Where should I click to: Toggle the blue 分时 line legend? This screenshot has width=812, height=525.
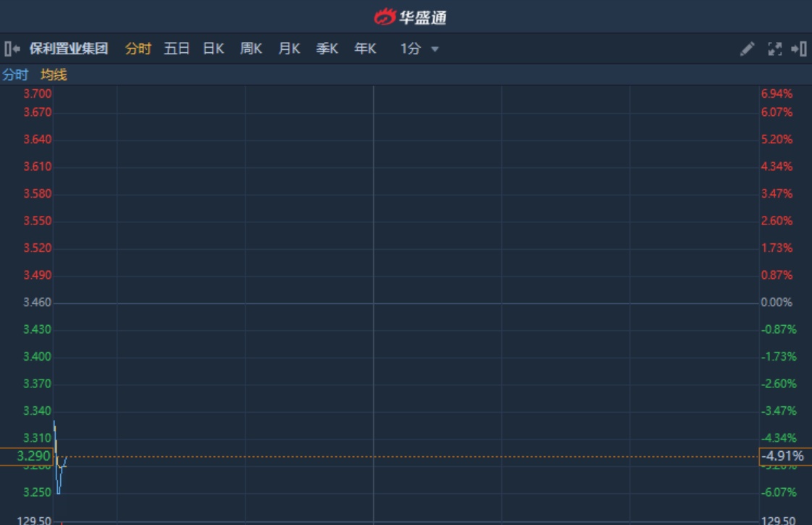pyautogui.click(x=15, y=75)
